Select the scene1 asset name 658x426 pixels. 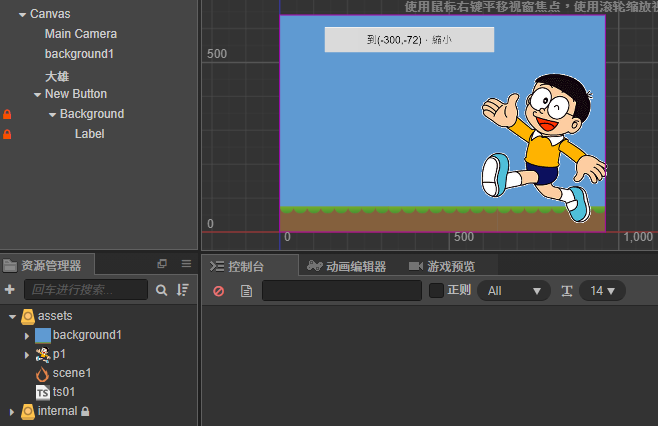pos(72,373)
